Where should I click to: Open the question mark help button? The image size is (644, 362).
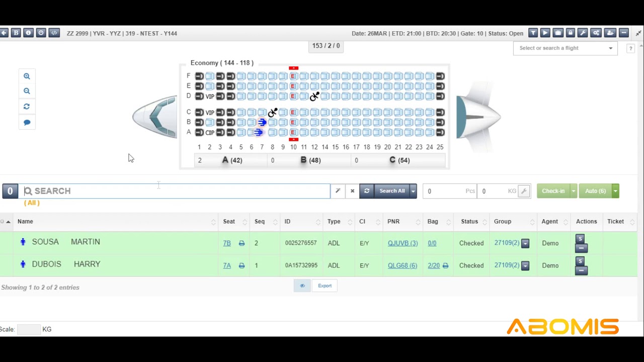pos(630,48)
